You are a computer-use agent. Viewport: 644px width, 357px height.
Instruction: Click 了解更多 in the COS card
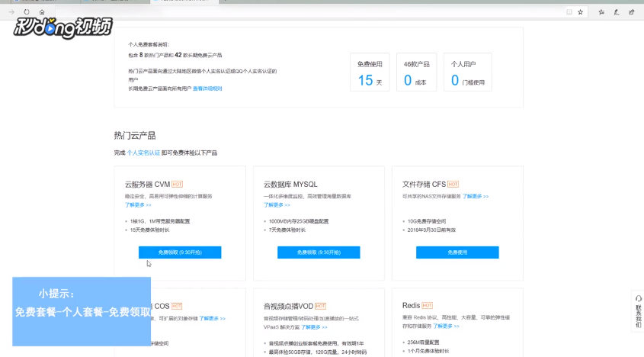point(213,318)
